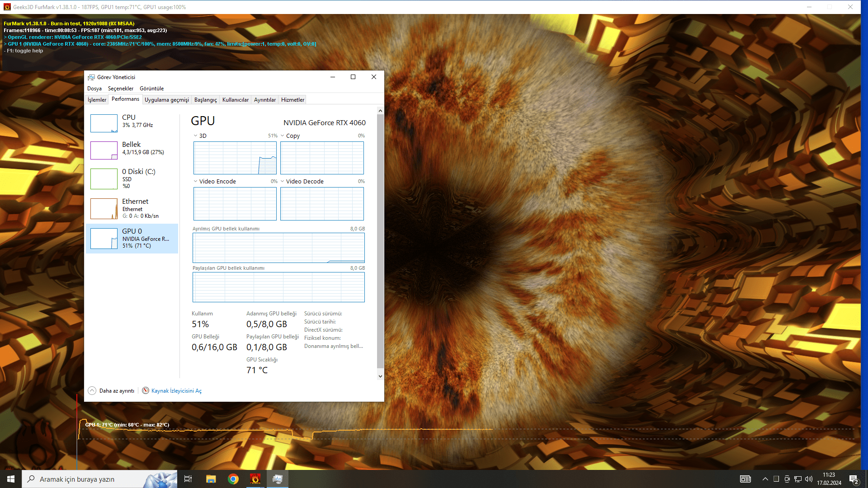Select the Ethernet performance entry
The height and width of the screenshot is (488, 868).
[132, 208]
